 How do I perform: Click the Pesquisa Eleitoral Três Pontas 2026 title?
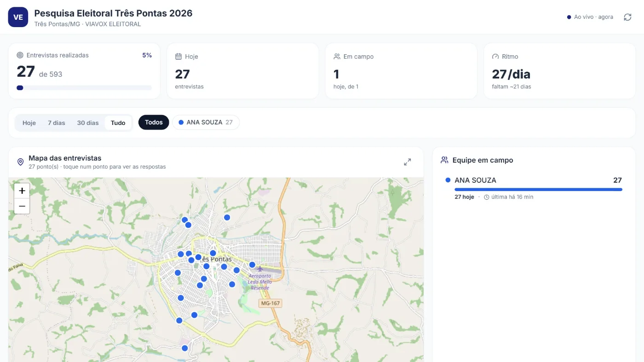[113, 13]
